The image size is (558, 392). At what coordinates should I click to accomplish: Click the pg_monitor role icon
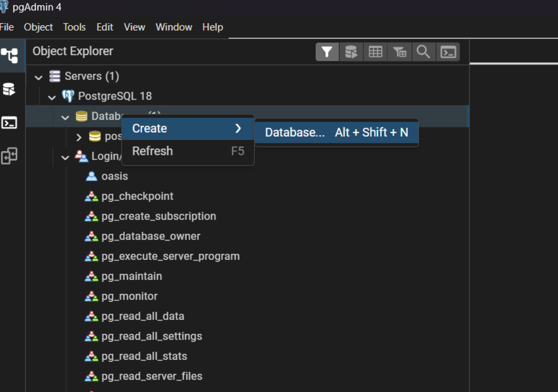click(92, 296)
